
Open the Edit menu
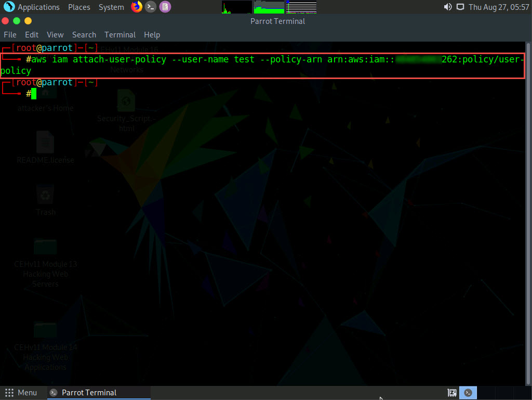coord(32,35)
